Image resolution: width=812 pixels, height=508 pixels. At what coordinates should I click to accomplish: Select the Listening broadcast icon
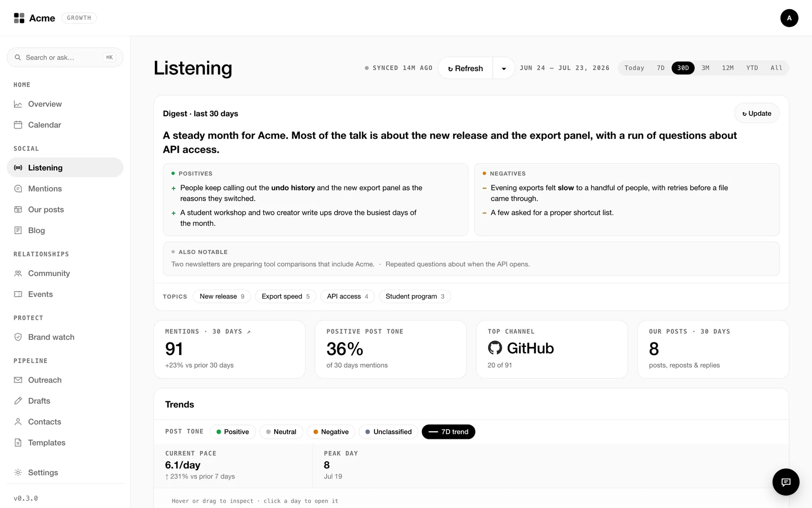[18, 168]
